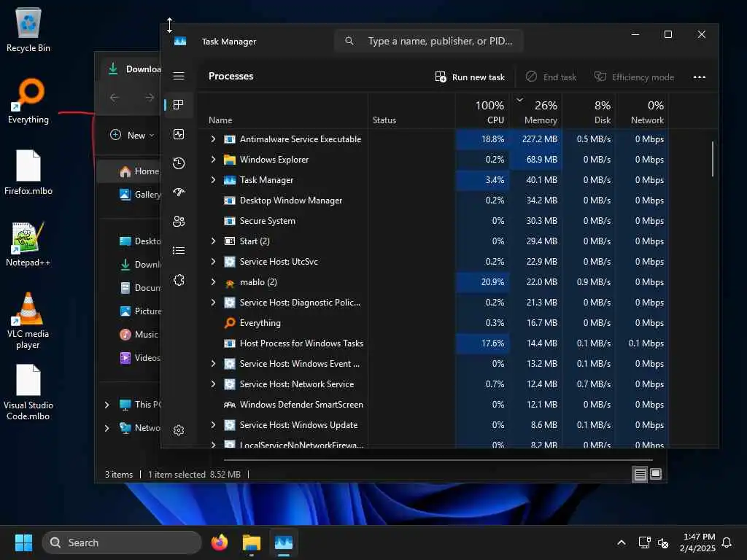Open the Details page in Task Manager
The width and height of the screenshot is (747, 560).
point(179,251)
